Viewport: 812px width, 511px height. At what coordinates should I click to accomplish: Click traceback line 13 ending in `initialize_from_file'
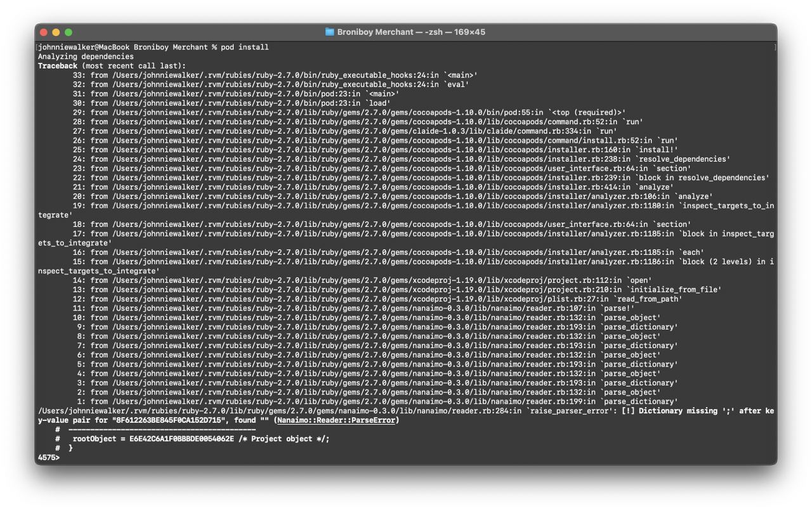397,290
